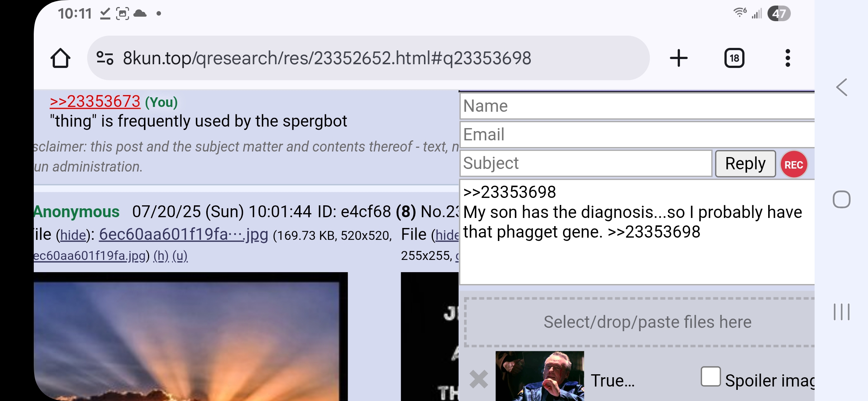Tap the Select/drop/paste files here zone
Image resolution: width=868 pixels, height=401 pixels.
click(x=640, y=322)
